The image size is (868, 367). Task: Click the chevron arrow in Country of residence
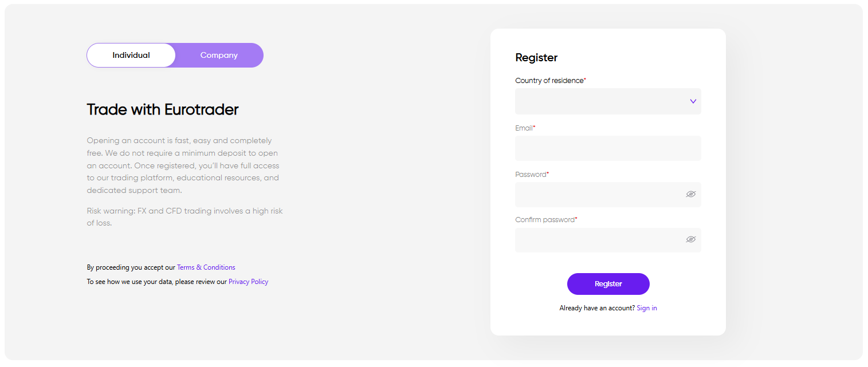[693, 101]
